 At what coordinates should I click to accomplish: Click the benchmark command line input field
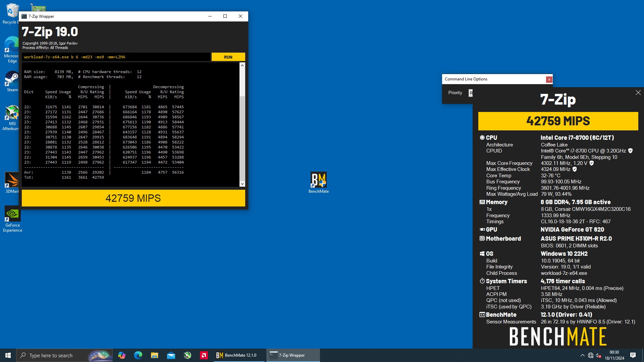[x=116, y=57]
